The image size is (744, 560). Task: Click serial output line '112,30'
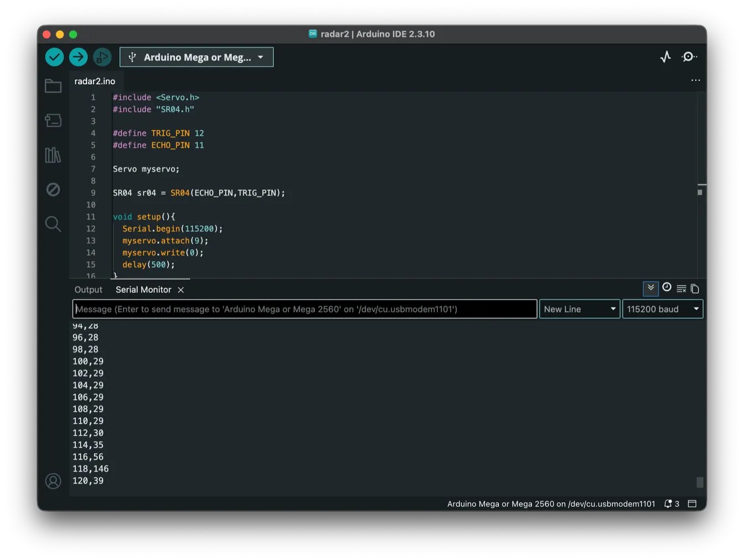(88, 433)
